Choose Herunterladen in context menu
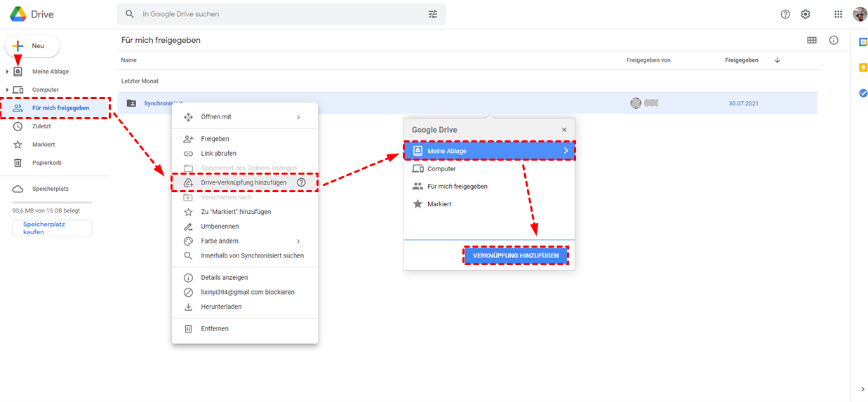This screenshot has width=868, height=402. 245,307
